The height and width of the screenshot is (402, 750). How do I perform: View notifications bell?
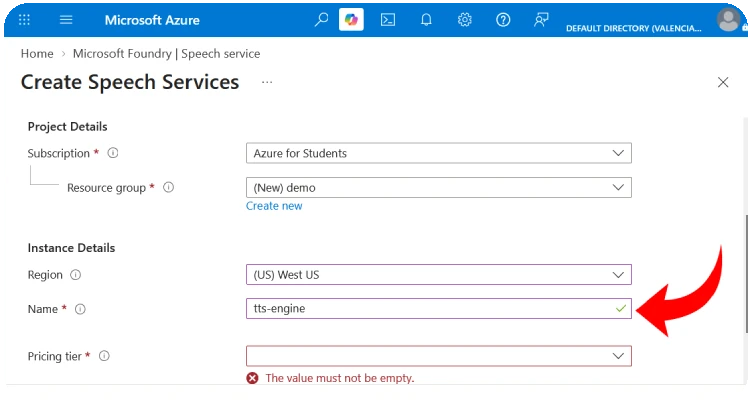(426, 20)
